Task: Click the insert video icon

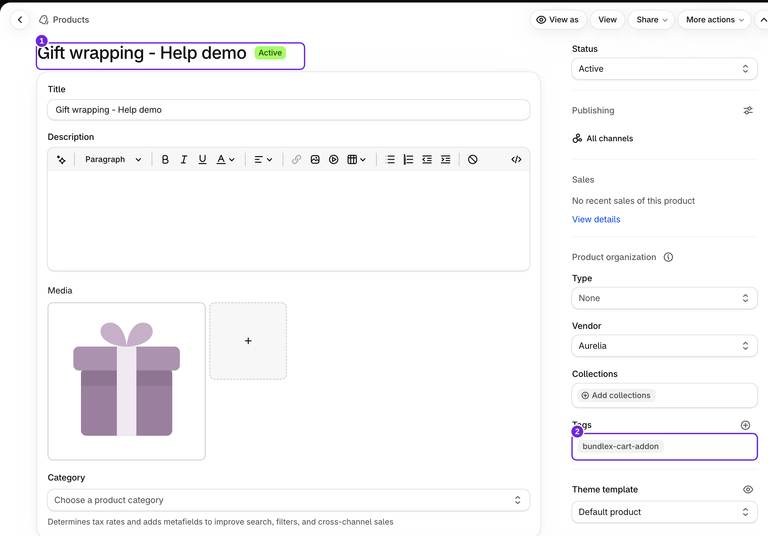Action: point(334,159)
